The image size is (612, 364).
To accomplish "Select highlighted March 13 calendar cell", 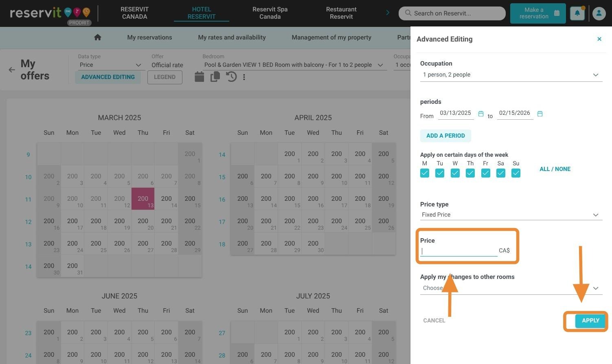I will point(143,199).
